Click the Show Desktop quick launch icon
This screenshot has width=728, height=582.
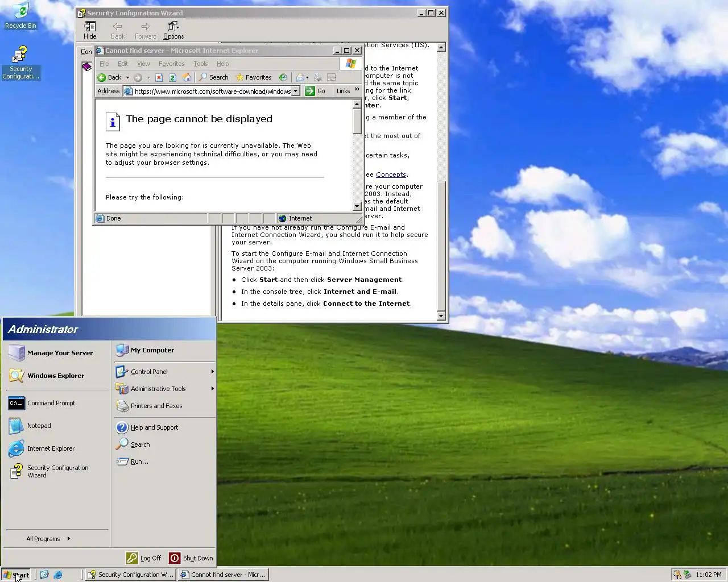click(44, 575)
